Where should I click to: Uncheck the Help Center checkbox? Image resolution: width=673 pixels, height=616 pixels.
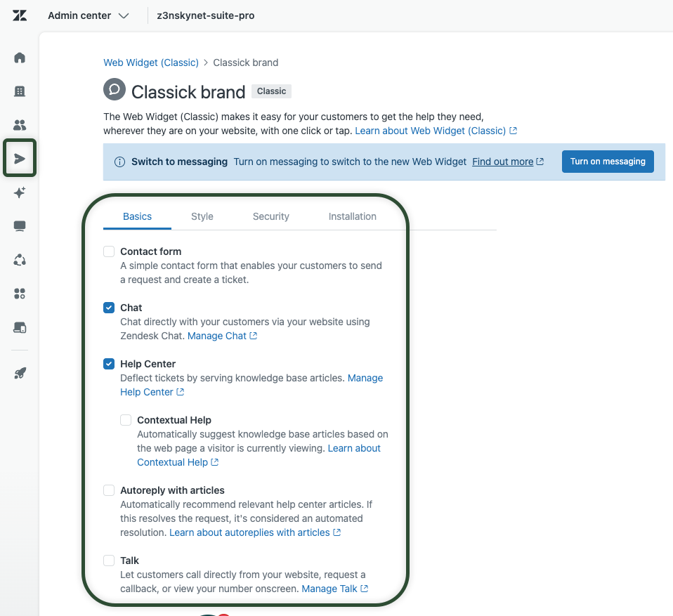click(109, 364)
